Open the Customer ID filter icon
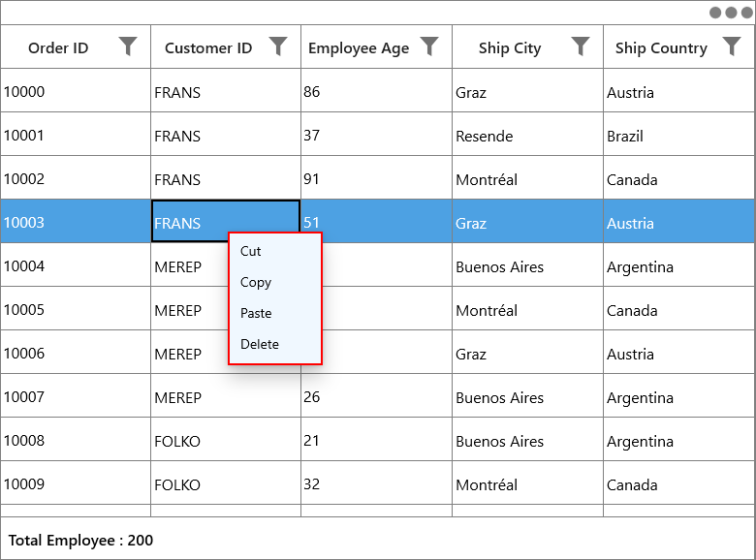 tap(278, 47)
